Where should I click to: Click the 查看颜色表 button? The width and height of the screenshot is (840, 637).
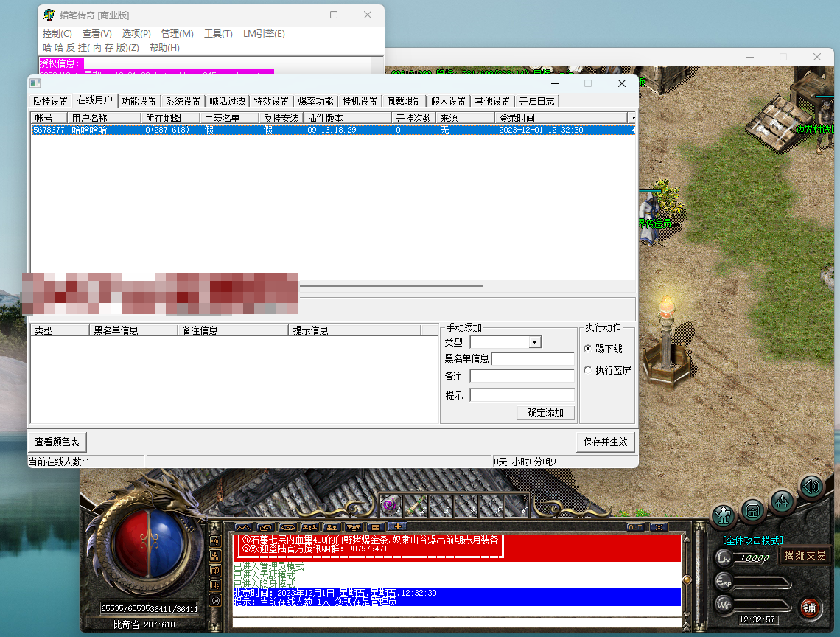click(57, 442)
